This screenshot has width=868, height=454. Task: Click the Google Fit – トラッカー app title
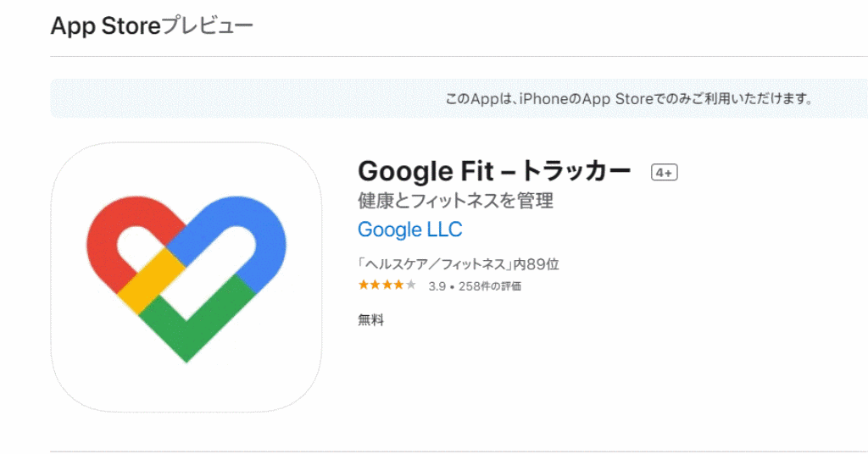click(x=494, y=171)
